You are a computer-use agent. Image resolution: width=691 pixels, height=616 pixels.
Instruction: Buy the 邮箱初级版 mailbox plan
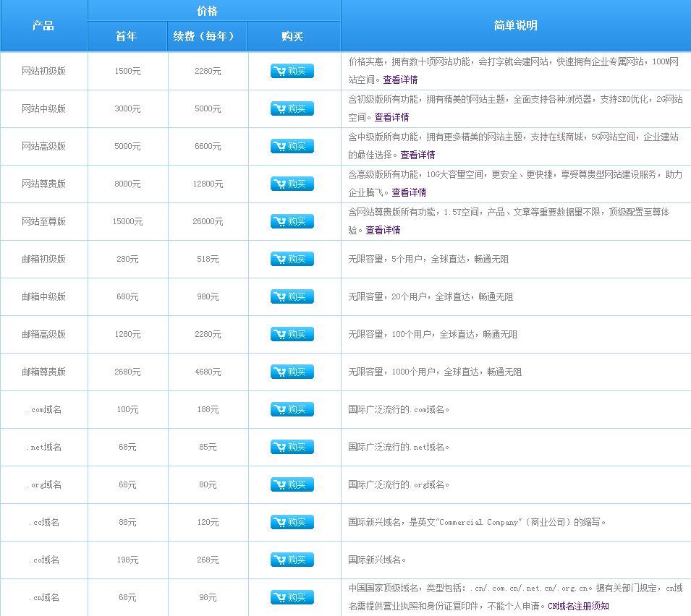pyautogui.click(x=292, y=259)
